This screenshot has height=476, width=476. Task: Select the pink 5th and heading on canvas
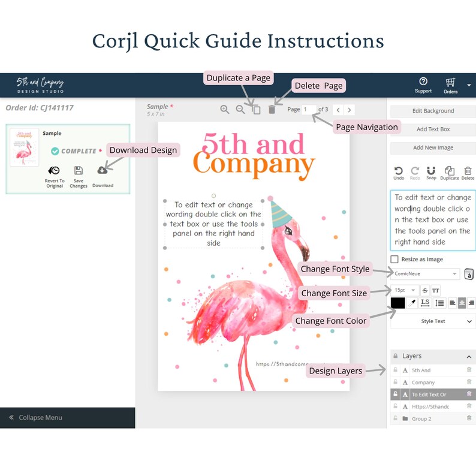(x=253, y=144)
